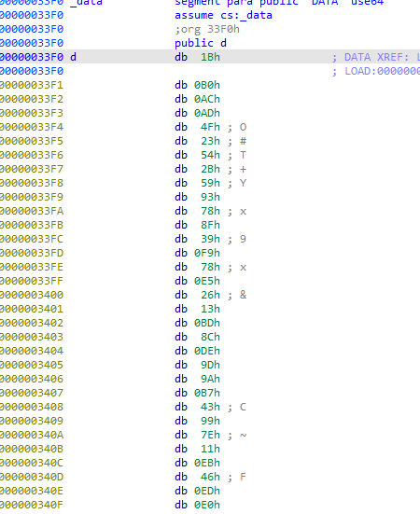The image size is (420, 514).
Task: Select byte value 8Ch at 3403
Action: coord(210,337)
